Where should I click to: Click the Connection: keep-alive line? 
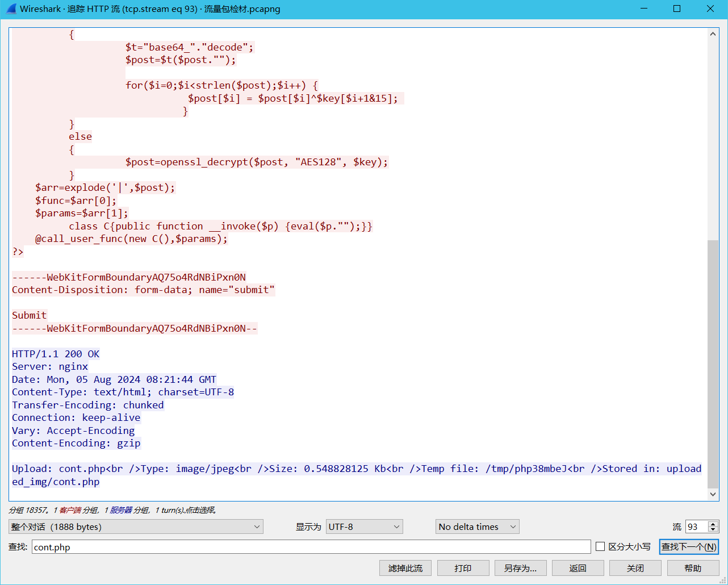click(x=76, y=417)
